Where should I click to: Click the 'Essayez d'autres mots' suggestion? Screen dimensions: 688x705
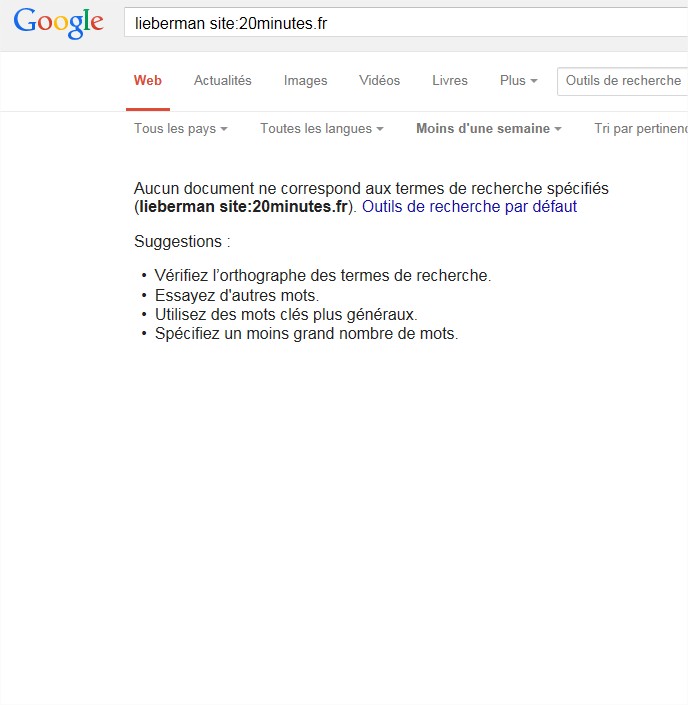pos(237,295)
